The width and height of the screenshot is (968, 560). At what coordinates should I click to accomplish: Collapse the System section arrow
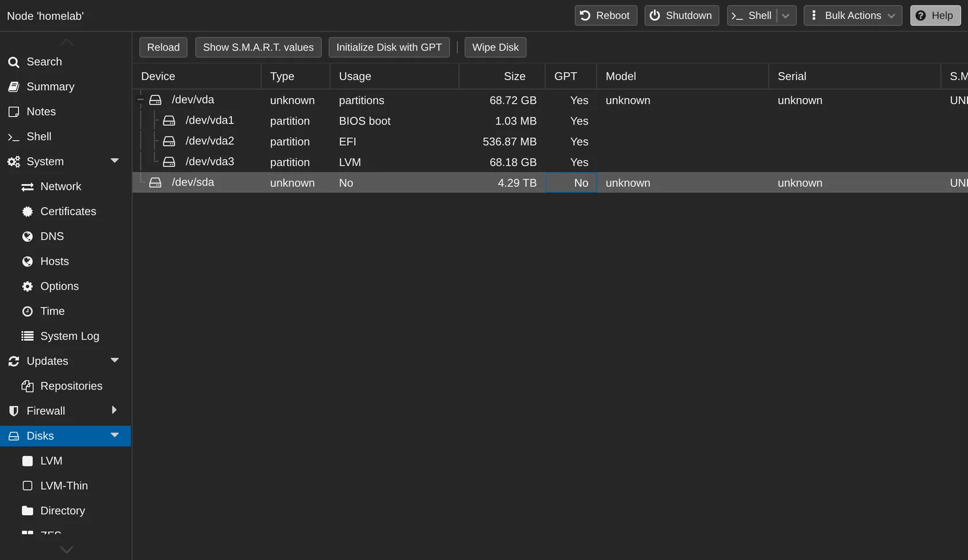(115, 161)
